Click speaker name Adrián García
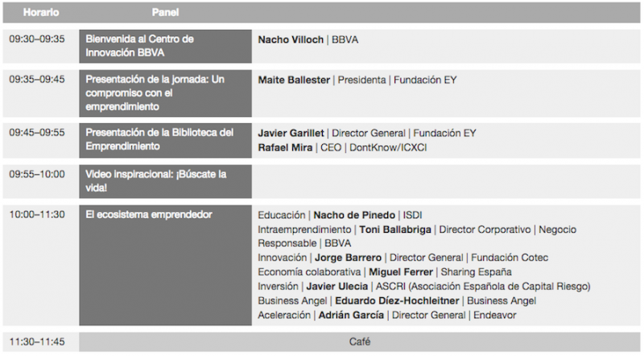644x356 pixels. click(349, 315)
